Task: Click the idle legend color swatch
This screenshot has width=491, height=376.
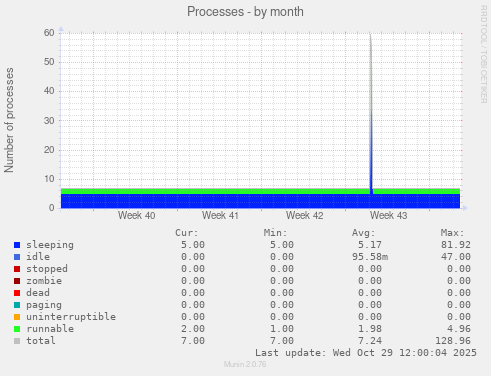Action: pyautogui.click(x=17, y=257)
